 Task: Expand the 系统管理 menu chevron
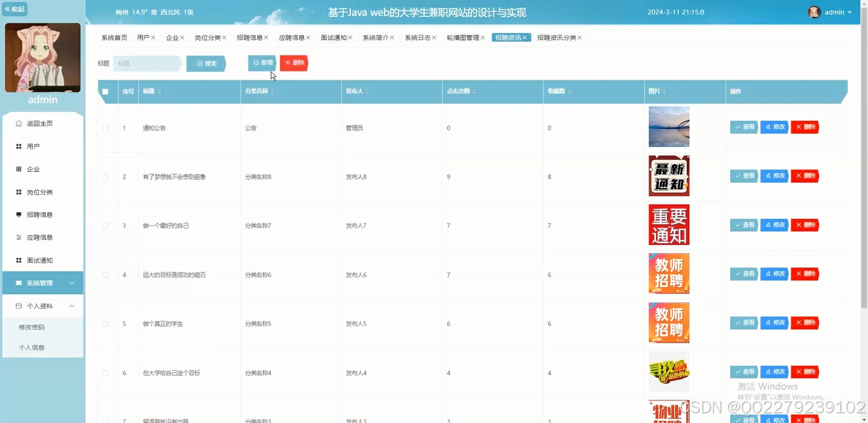pyautogui.click(x=71, y=282)
